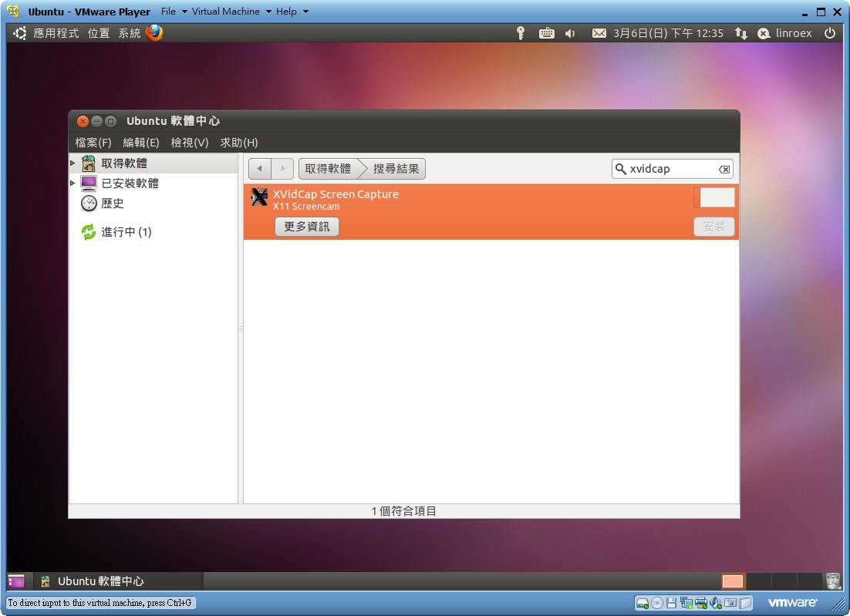The image size is (850, 616).
Task: Open 歷史 history in the sidebar
Action: [x=154, y=204]
